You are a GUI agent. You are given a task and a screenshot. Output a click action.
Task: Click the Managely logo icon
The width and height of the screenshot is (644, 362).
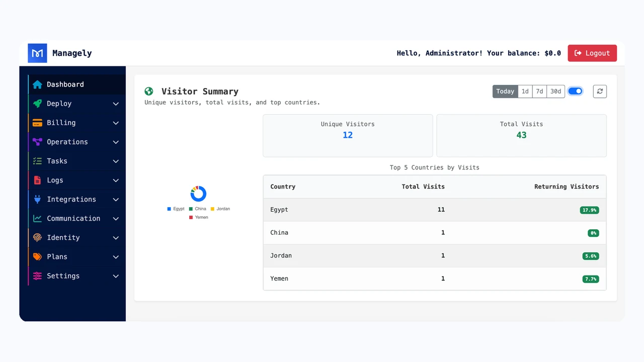coord(37,53)
